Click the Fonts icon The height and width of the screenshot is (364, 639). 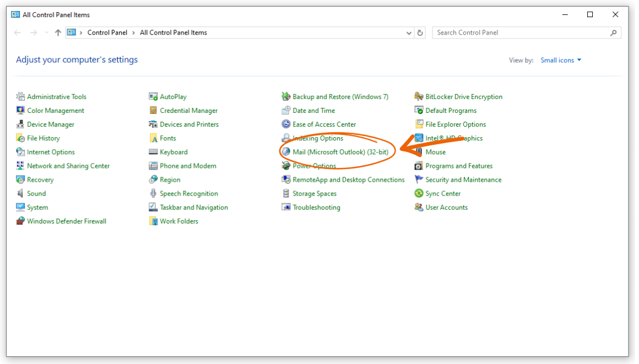153,138
